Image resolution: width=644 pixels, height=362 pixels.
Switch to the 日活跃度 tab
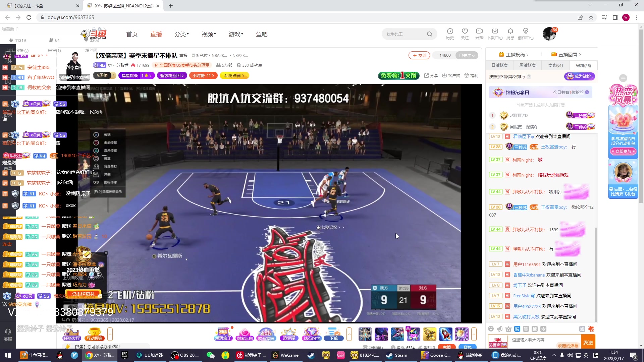pyautogui.click(x=499, y=65)
